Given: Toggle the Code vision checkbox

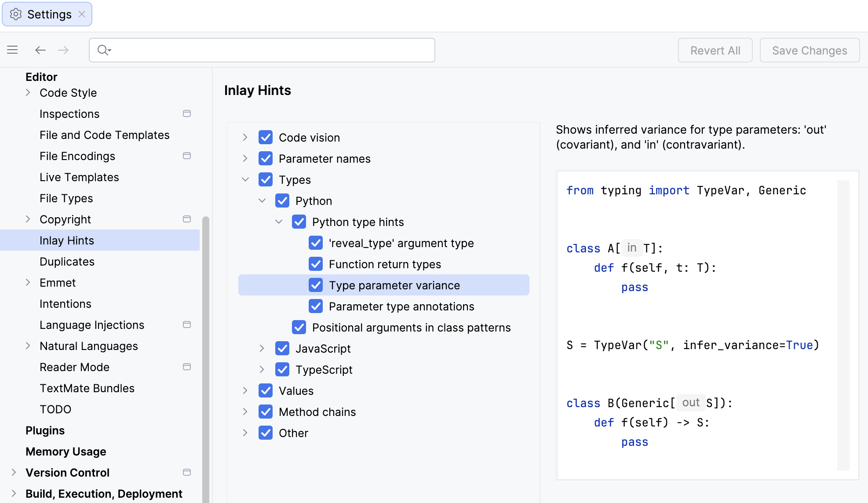Looking at the screenshot, I should [266, 138].
